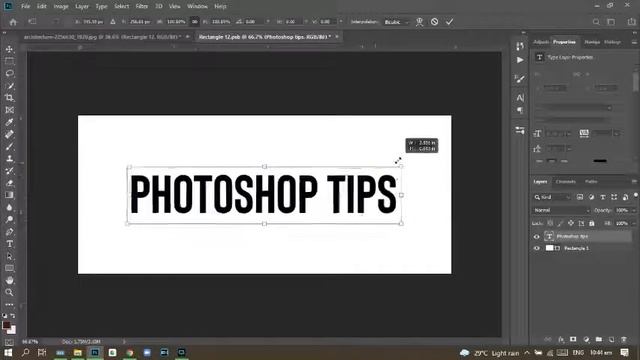Select the Healing Brush tool
Screen dimensions: 640x360
[x=9, y=134]
